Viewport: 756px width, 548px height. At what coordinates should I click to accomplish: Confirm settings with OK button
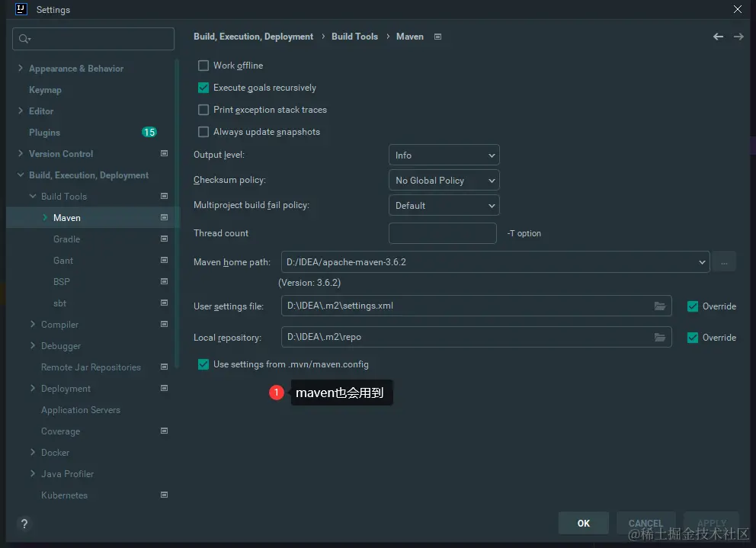coord(584,524)
